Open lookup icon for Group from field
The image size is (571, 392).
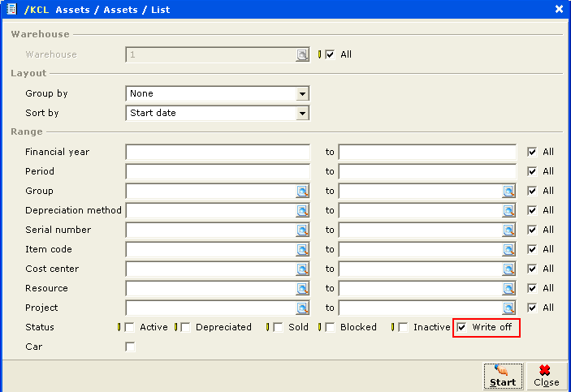click(302, 191)
